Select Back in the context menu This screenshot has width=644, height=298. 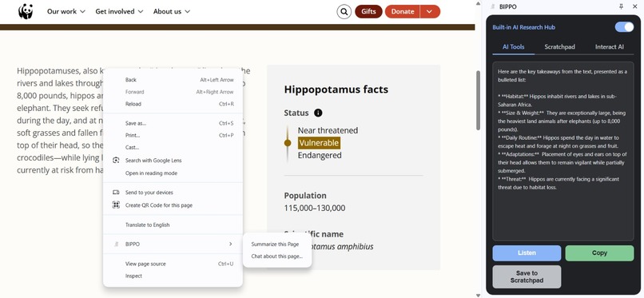pyautogui.click(x=173, y=80)
